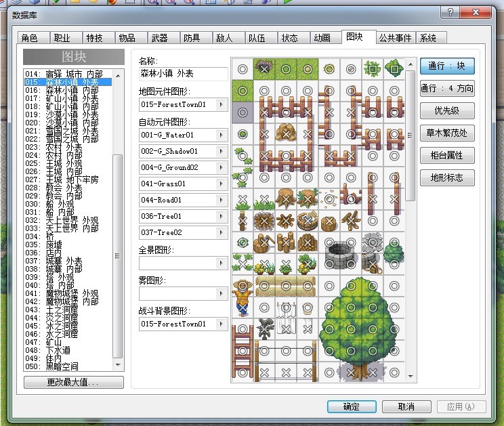Screen dimensions: 504x426
Task: Switch to the 角色 tab
Action: 33,38
